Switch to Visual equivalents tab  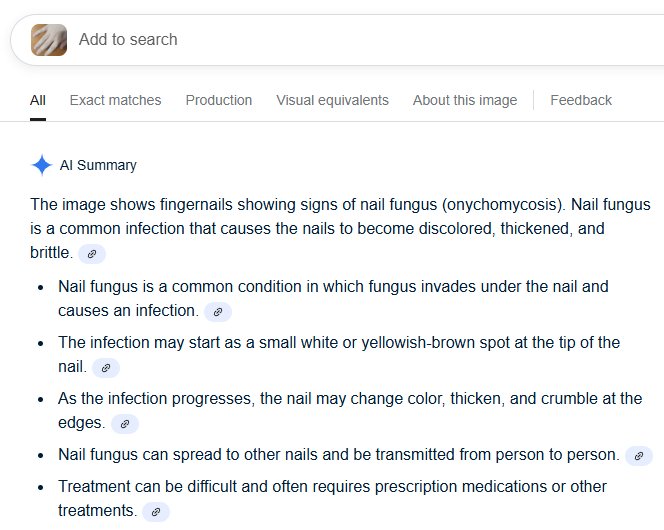(x=332, y=100)
